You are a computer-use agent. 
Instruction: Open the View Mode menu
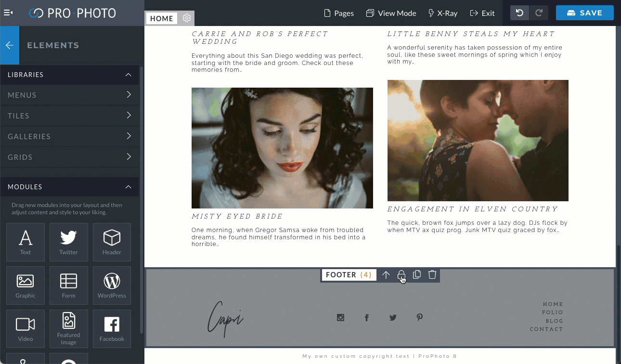(x=391, y=13)
